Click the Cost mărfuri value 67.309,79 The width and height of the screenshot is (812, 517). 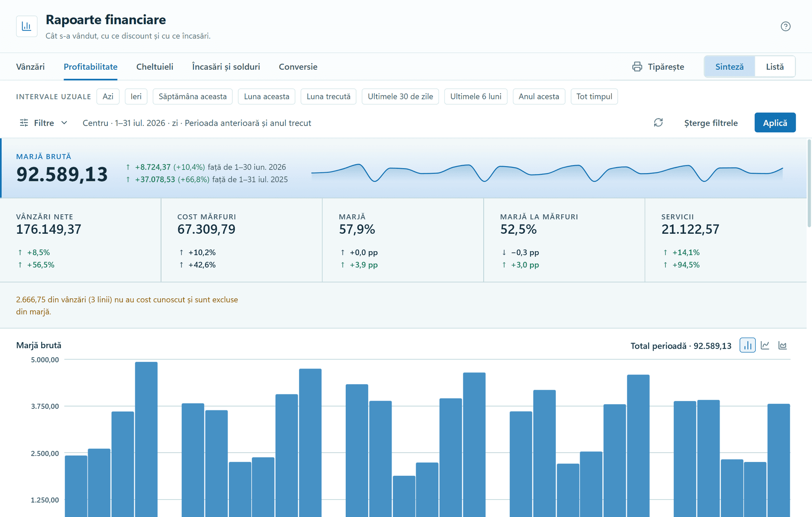(x=206, y=229)
